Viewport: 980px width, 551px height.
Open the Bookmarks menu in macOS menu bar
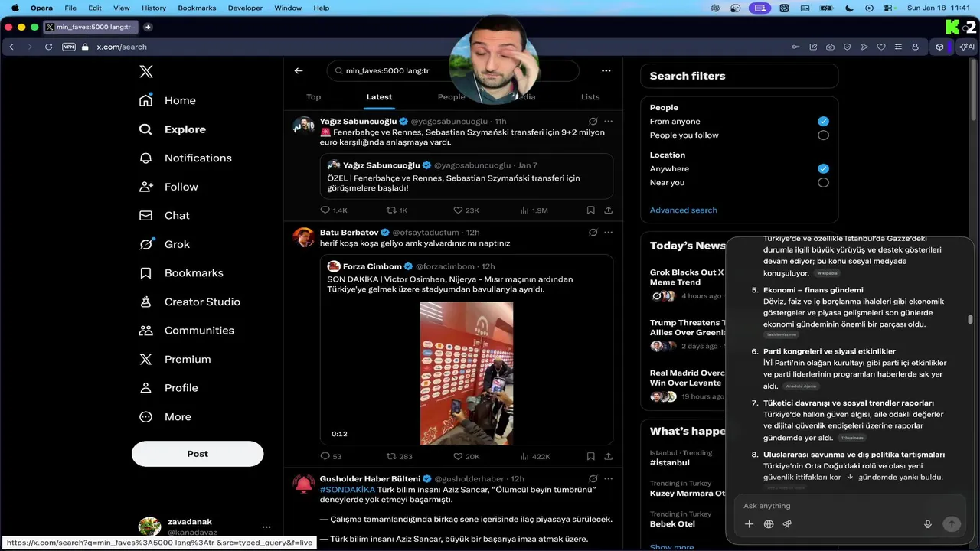[198, 8]
